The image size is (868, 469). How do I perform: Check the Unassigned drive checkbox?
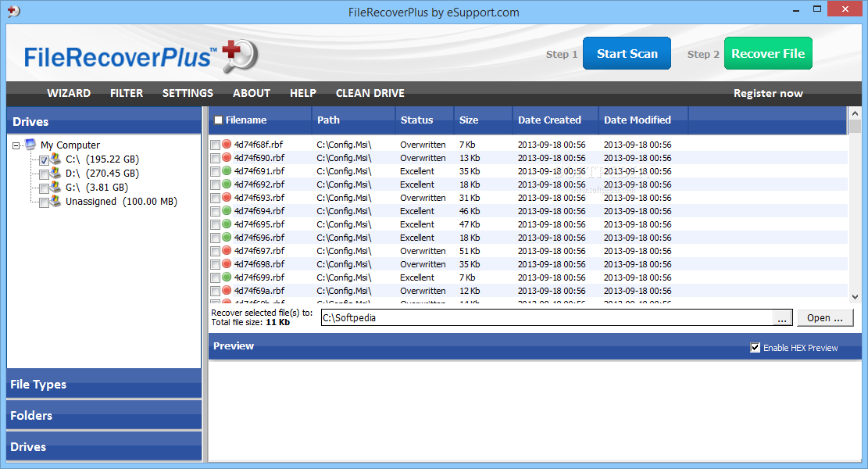coord(45,202)
